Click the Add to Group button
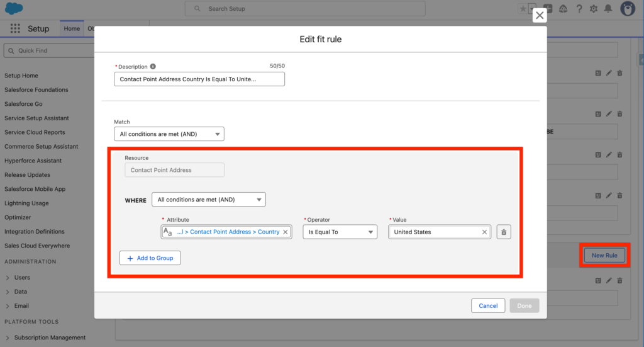Screen dimensions: 644x347 tap(150, 258)
